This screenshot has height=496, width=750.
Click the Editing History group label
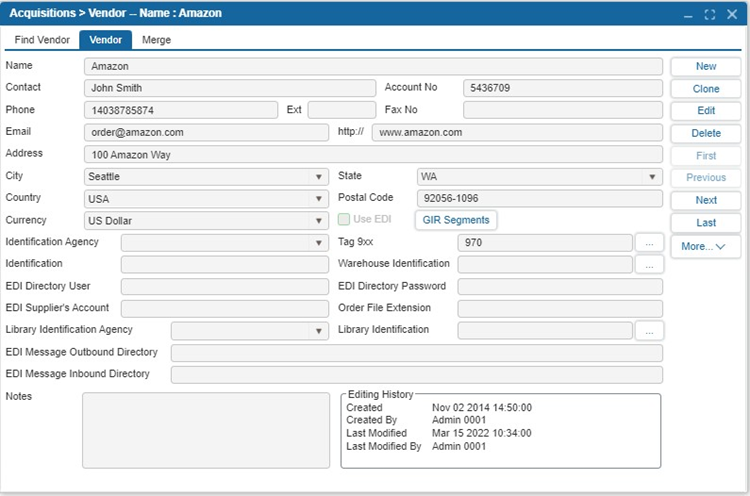pos(380,394)
